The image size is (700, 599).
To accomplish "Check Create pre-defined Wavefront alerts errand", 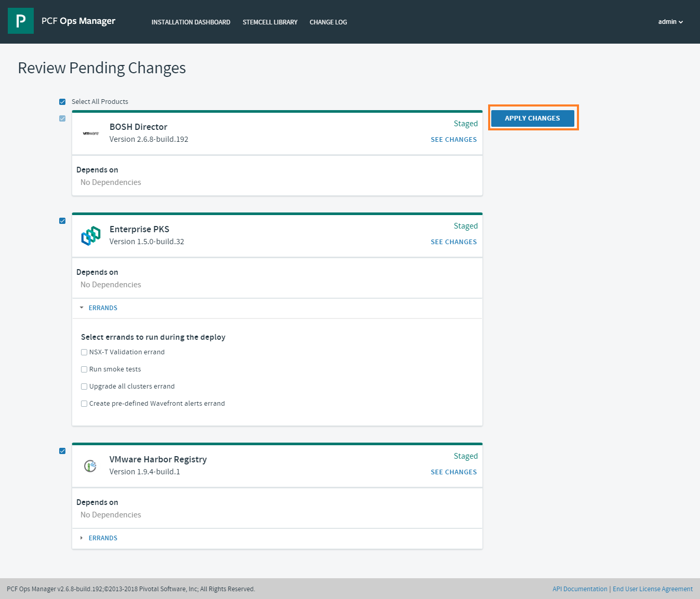I will click(x=84, y=404).
